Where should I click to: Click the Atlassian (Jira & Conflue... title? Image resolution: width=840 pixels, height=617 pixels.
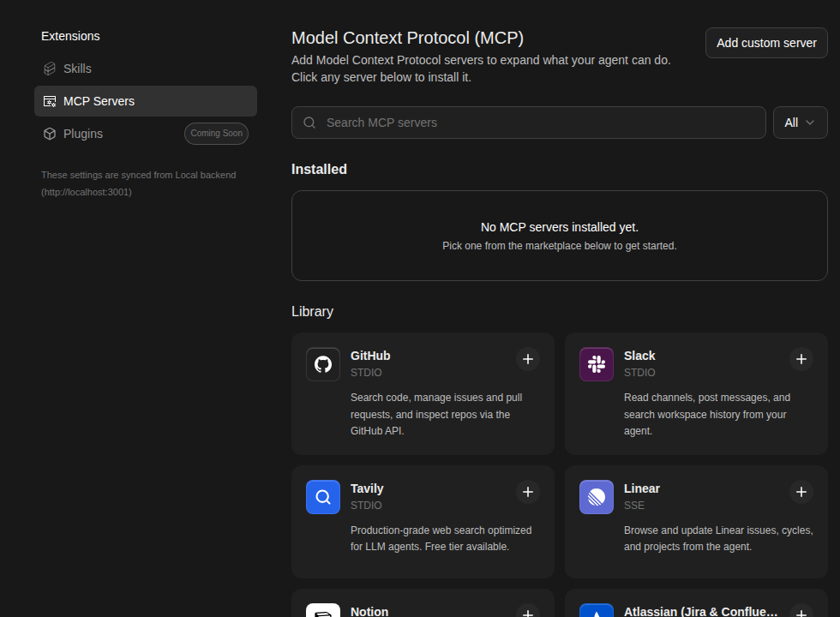point(700,611)
